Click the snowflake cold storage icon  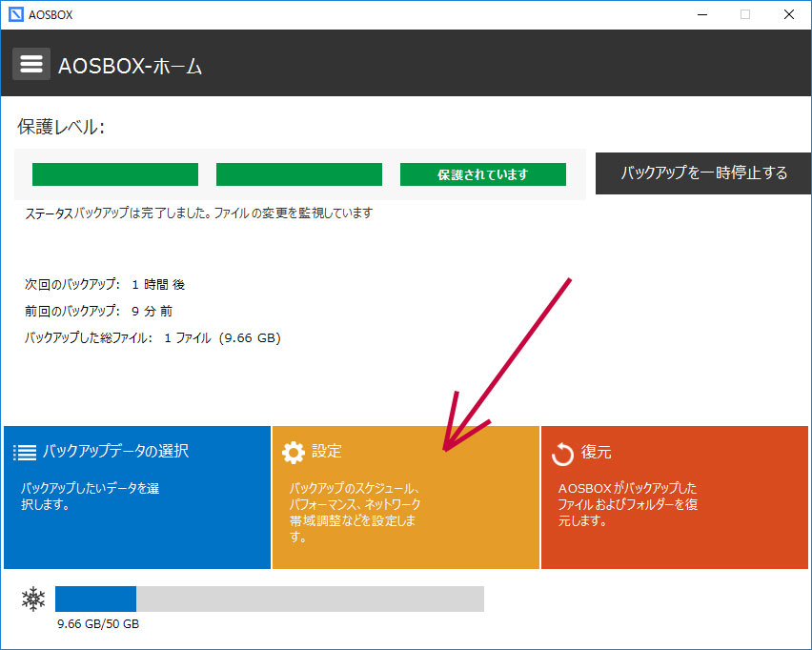(x=33, y=599)
